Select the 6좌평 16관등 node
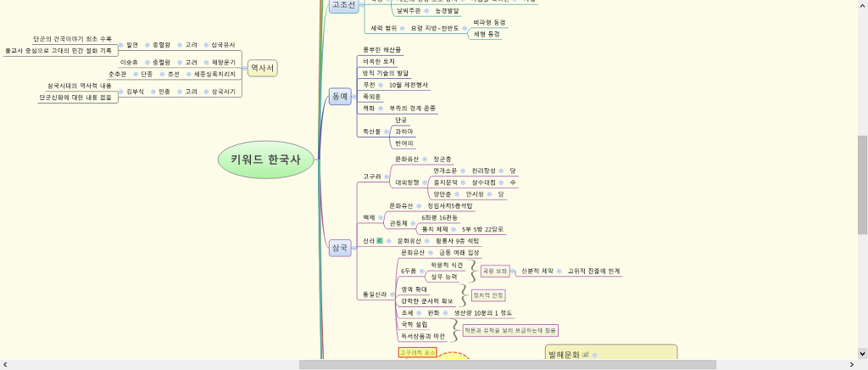 tap(440, 218)
